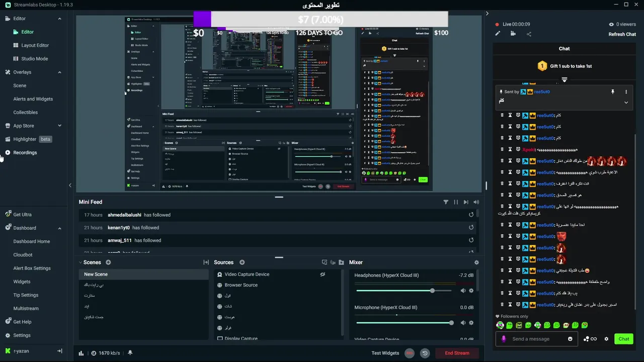This screenshot has width=644, height=362.
Task: Open Scenes panel transition icon
Action: pyautogui.click(x=206, y=262)
